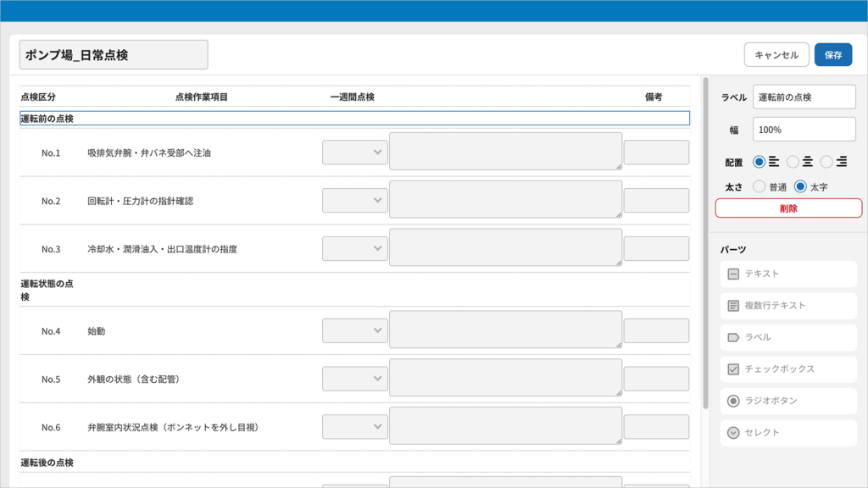Click the multi-line text area in No.1 row
The width and height of the screenshot is (868, 488).
point(505,151)
